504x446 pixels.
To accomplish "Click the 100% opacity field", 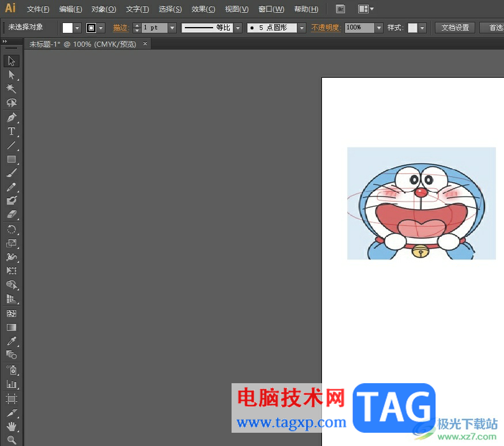I will [359, 28].
